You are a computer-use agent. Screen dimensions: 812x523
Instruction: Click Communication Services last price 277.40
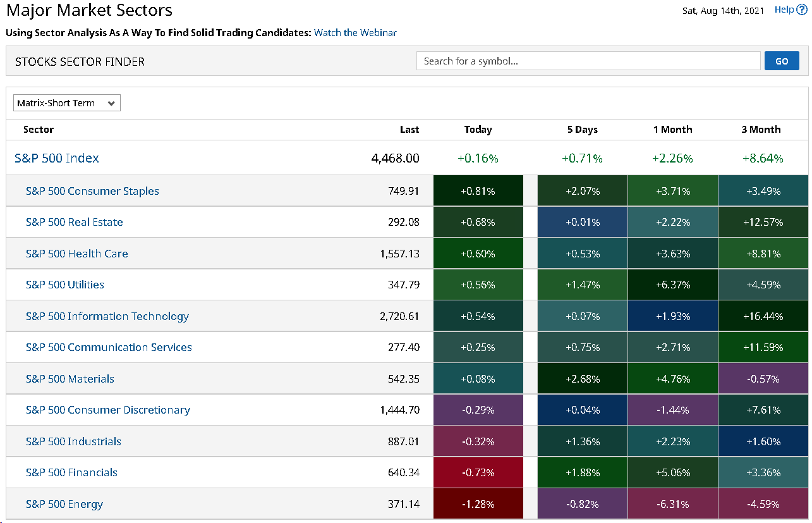[404, 347]
